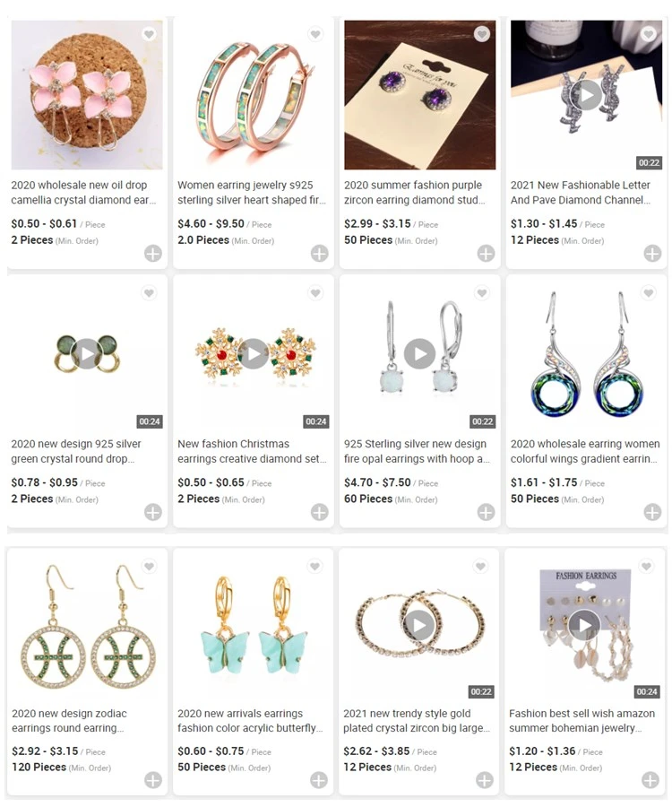Favorite the acrylic butterfly earrings
This screenshot has width=672, height=807.
pyautogui.click(x=314, y=566)
